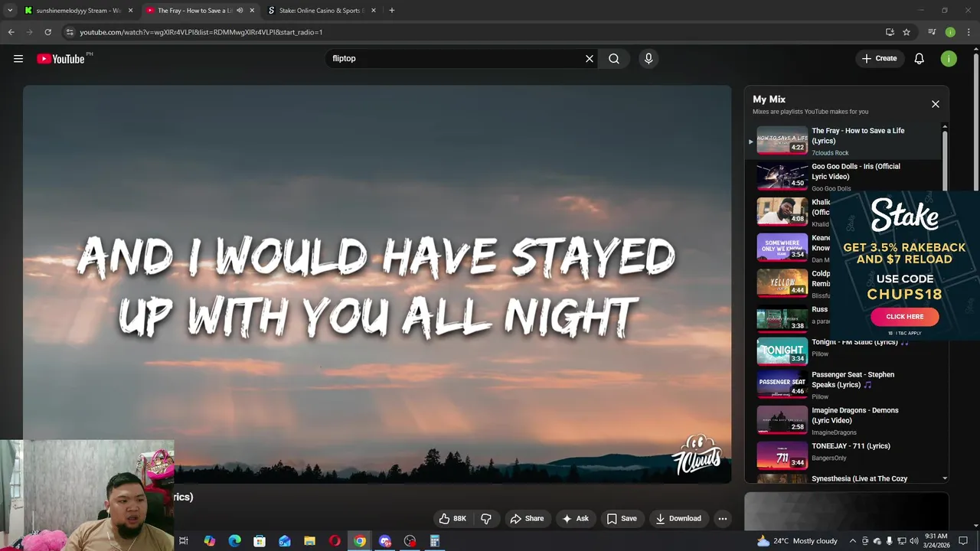Open Khalid video thumbnail in mix
This screenshot has width=980, height=551.
[x=782, y=212]
